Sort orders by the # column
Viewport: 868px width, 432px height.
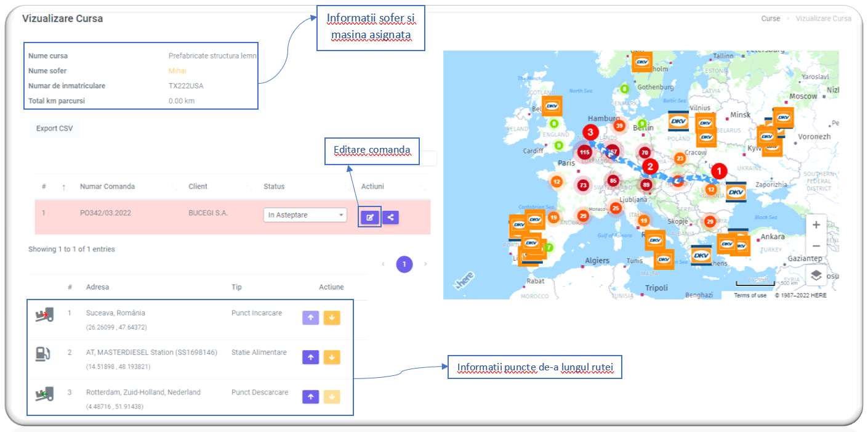click(x=44, y=187)
